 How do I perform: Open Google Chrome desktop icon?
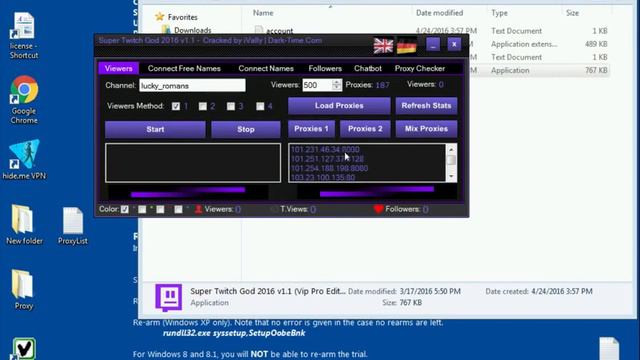pyautogui.click(x=24, y=100)
